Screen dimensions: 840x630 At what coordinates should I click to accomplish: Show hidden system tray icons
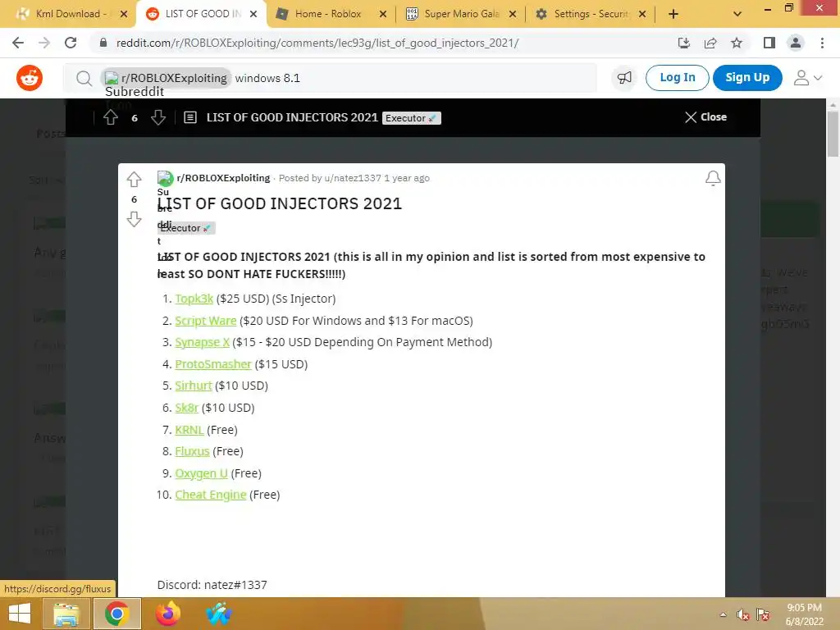click(x=724, y=614)
